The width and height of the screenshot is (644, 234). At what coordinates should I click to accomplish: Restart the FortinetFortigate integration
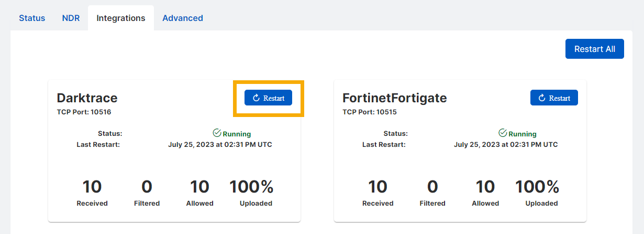[x=554, y=98]
